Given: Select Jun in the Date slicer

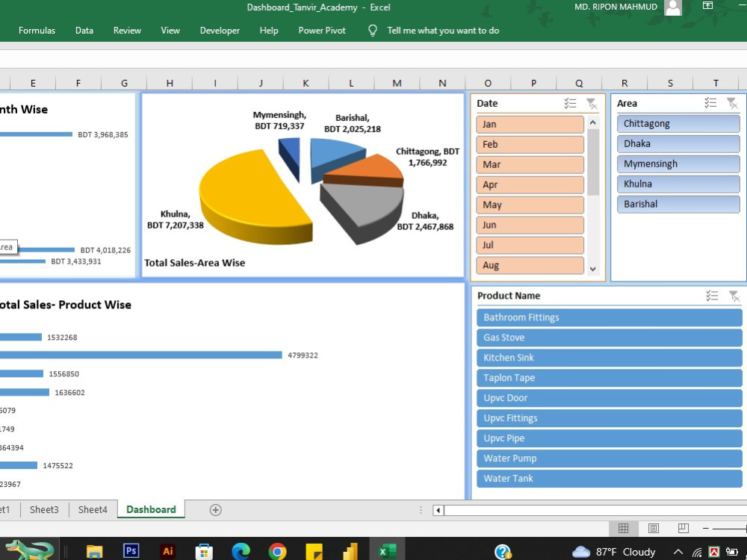Looking at the screenshot, I should (530, 225).
